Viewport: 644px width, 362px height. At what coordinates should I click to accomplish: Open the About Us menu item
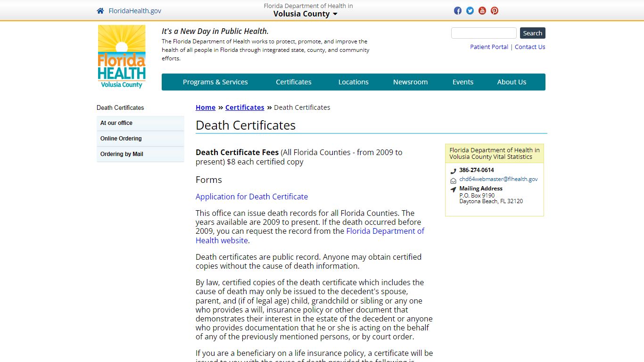pyautogui.click(x=512, y=82)
